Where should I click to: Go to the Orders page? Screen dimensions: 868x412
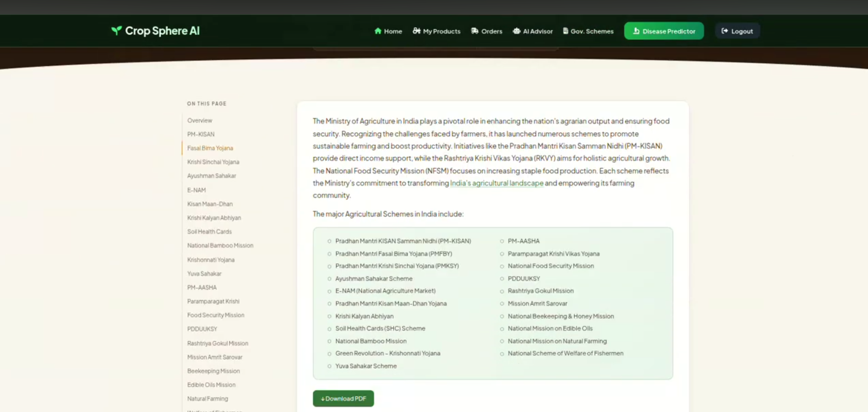(486, 31)
